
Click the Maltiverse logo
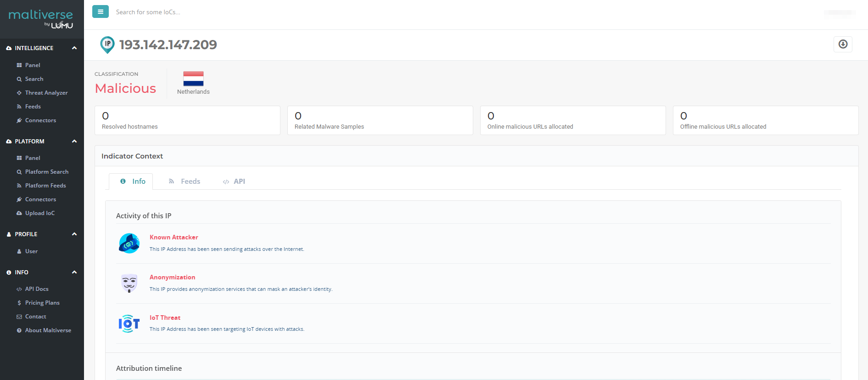(41, 19)
